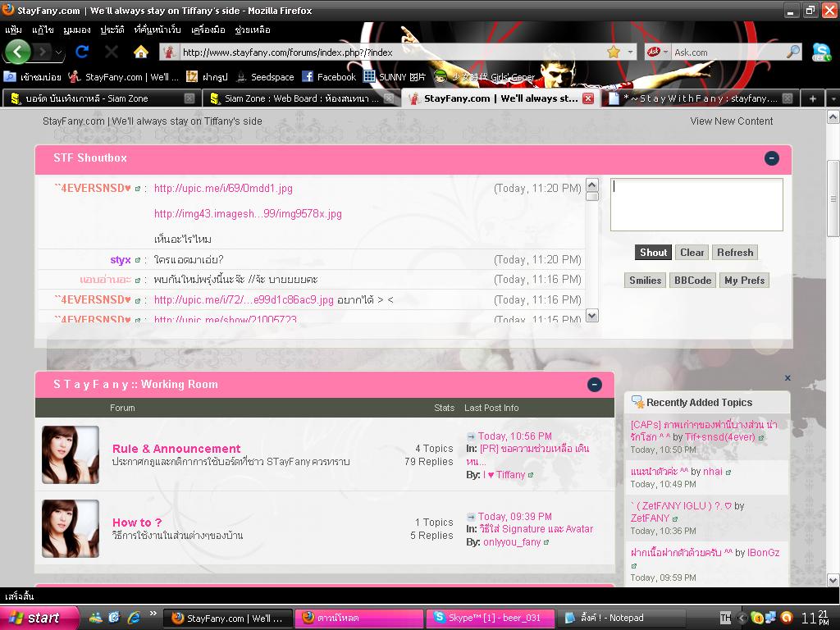This screenshot has height=630, width=840.
Task: Open the แฟ้ม (File) menu
Action: tap(13, 30)
